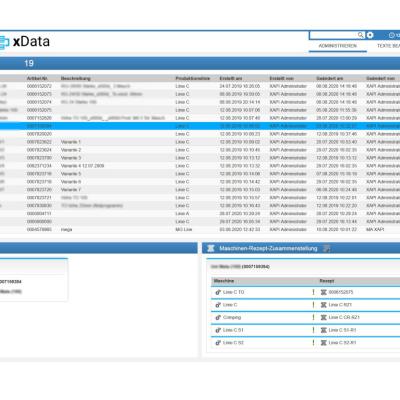
Task: Sort by the Erstellt am column header
Action: coord(231,79)
